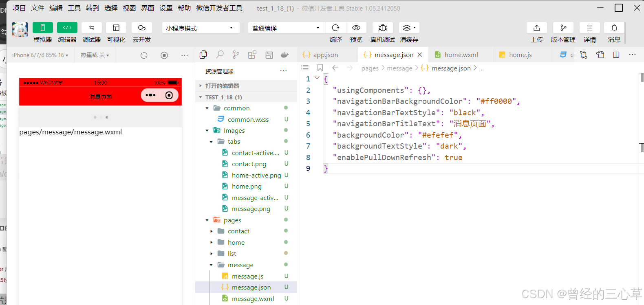Click the preview eye icon

point(356,28)
